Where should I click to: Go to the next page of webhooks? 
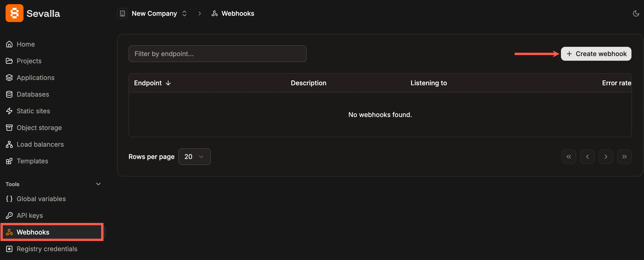click(606, 157)
